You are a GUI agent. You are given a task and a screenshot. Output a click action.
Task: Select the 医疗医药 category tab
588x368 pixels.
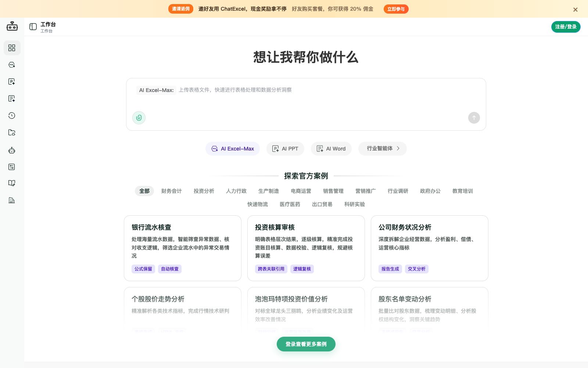click(x=290, y=204)
